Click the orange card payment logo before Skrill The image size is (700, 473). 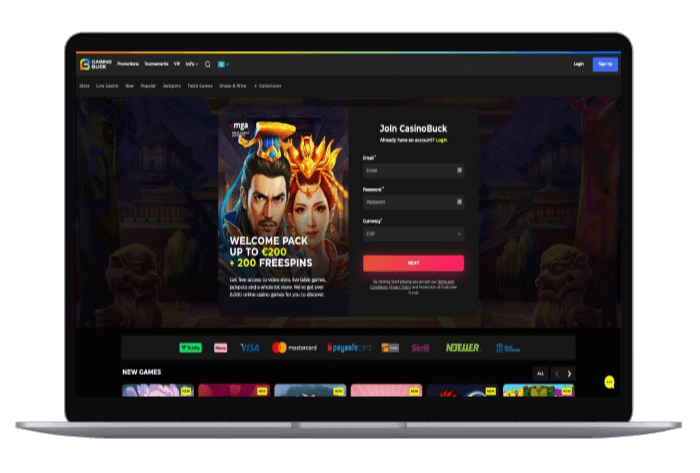(x=390, y=348)
